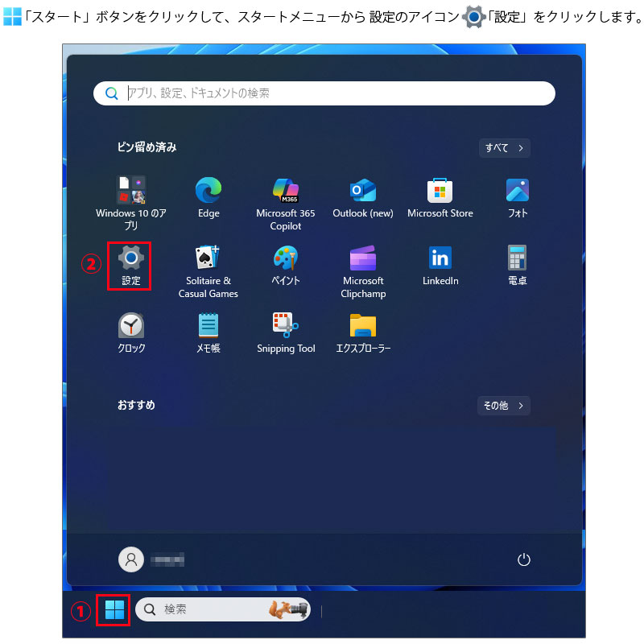Open Outlook (new) app
This screenshot has width=644, height=644.
363,197
